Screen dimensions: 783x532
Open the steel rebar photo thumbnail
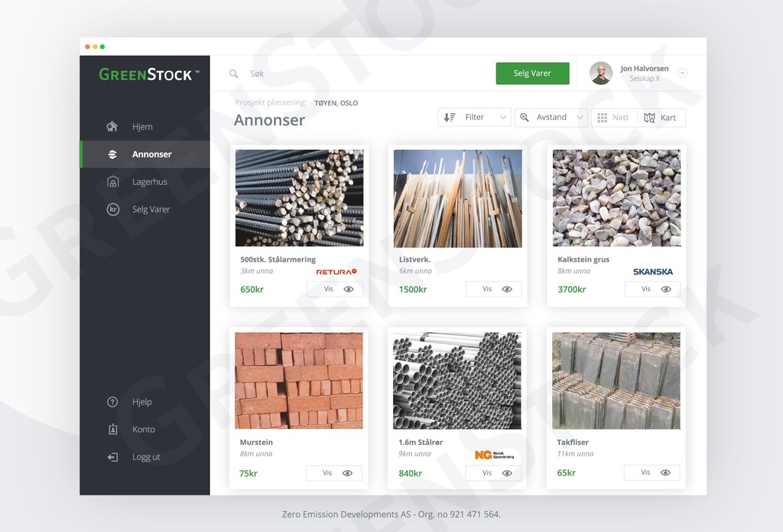[x=300, y=198]
